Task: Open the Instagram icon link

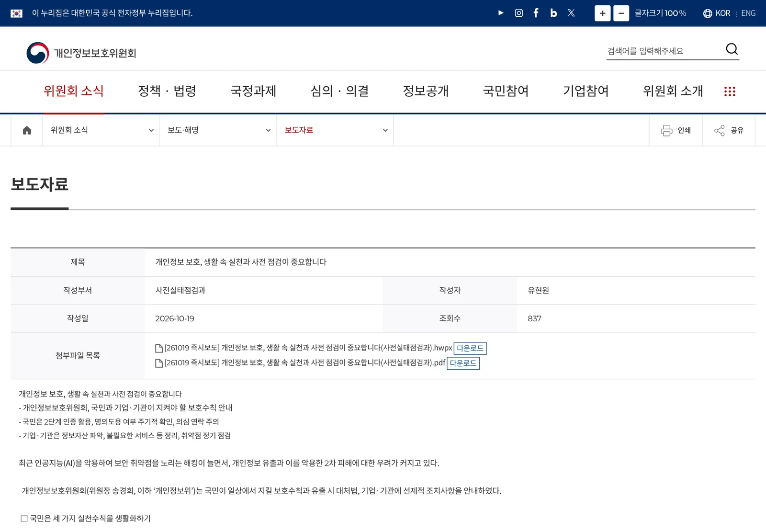Action: click(518, 13)
